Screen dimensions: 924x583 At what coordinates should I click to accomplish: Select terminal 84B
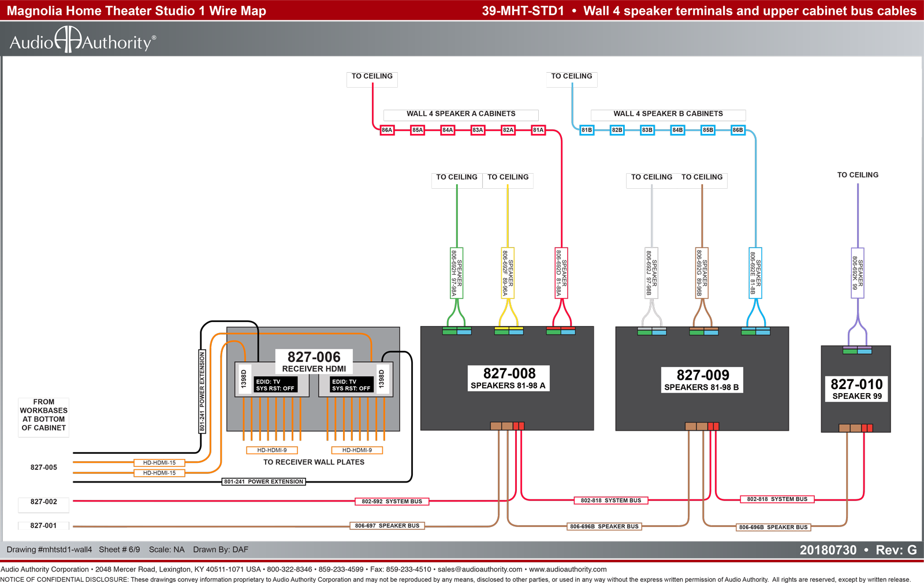point(677,130)
